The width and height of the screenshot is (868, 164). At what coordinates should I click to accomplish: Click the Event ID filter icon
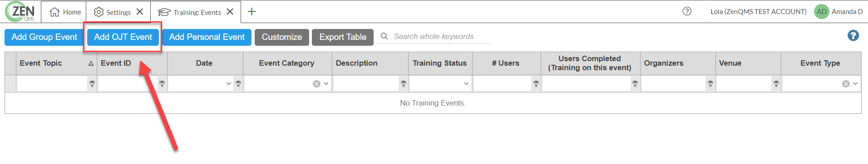(x=162, y=84)
